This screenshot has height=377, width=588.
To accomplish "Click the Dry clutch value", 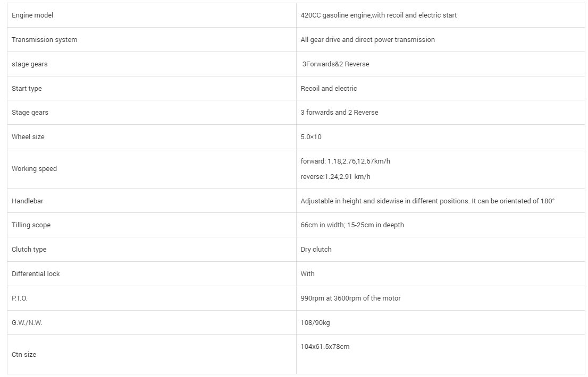I will (316, 250).
